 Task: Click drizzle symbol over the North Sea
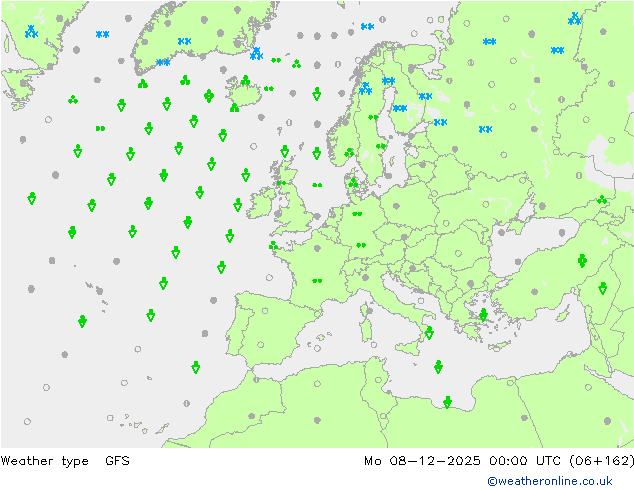[317, 185]
